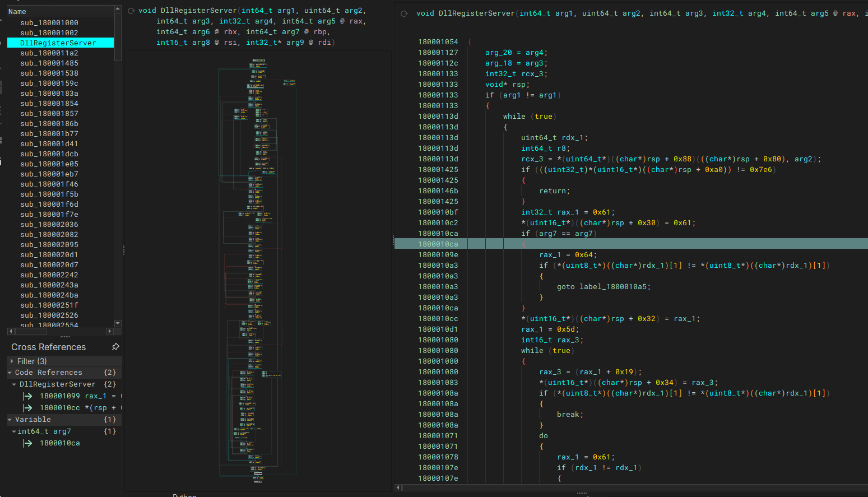Select sub_180001485 in the function list

[x=61, y=63]
